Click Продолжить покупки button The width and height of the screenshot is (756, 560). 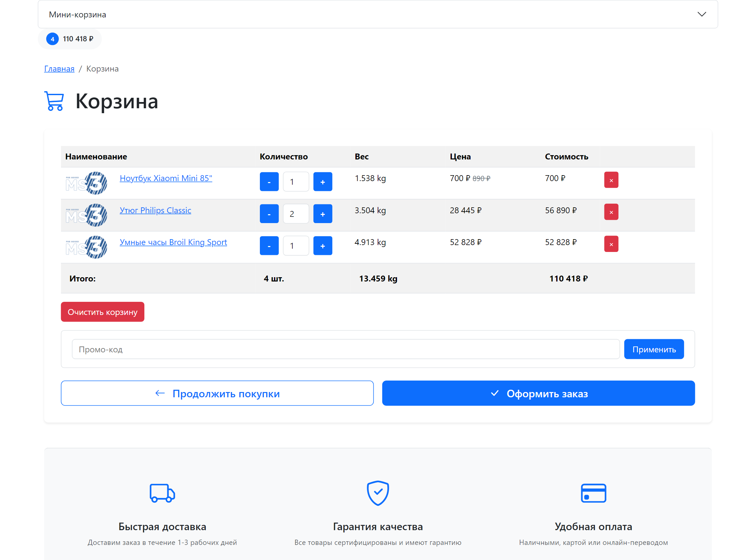217,393
